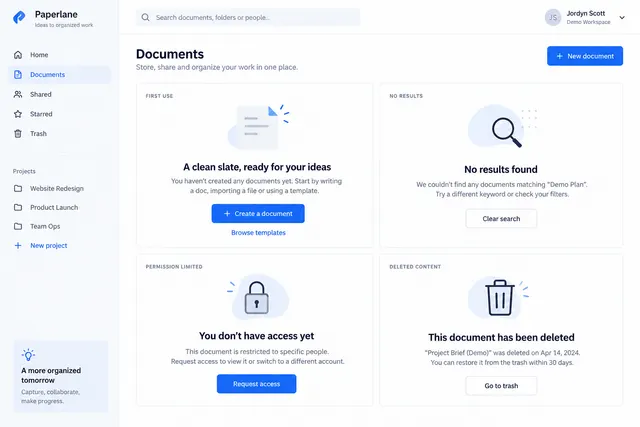Click the lightbulb tip icon
Image resolution: width=640 pixels, height=427 pixels.
28,355
